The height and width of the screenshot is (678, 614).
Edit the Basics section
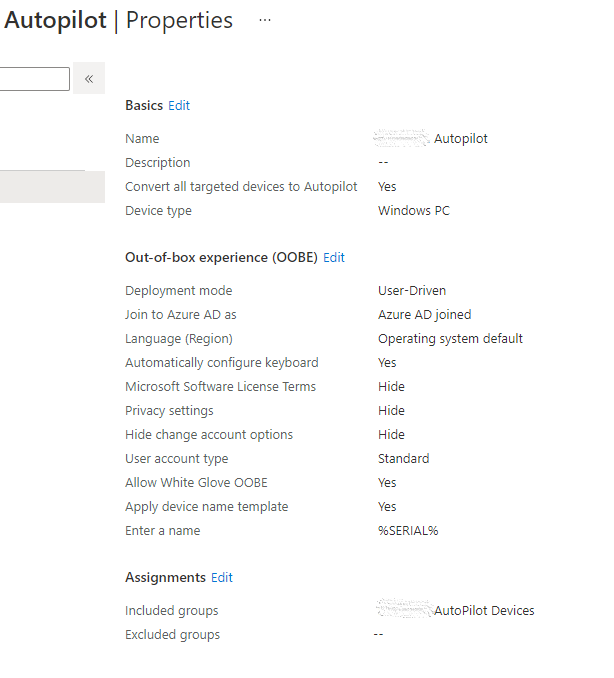click(x=179, y=106)
